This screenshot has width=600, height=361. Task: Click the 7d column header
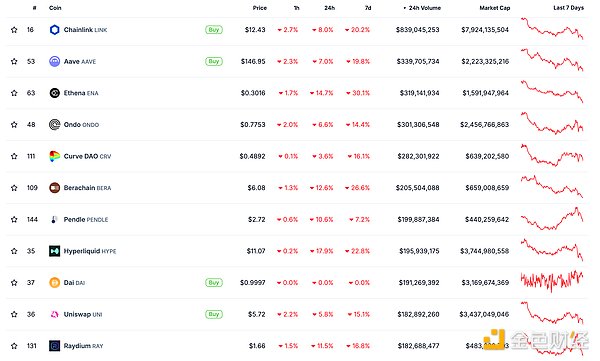point(368,8)
